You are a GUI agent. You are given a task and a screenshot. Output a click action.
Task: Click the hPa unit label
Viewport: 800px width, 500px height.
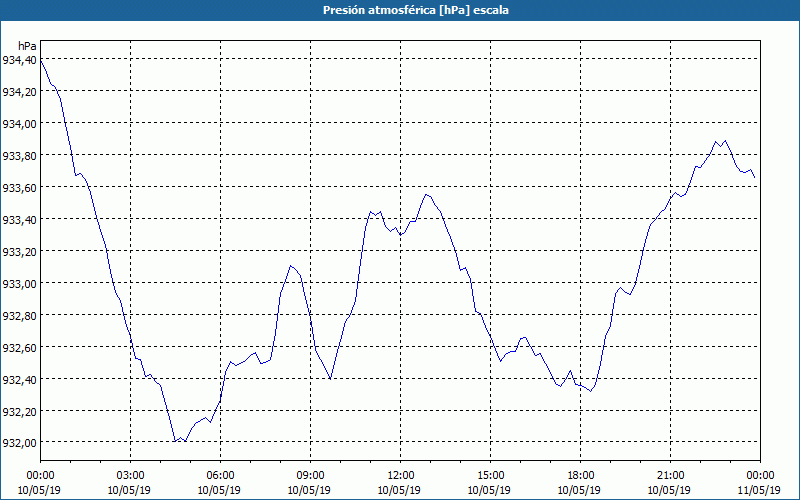(27, 46)
